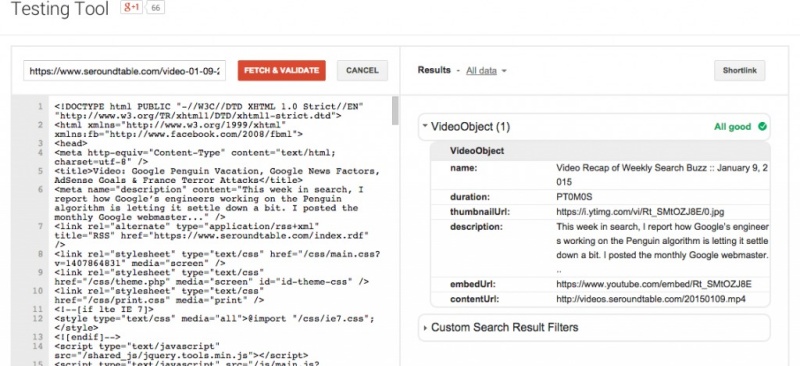800x366 pixels.
Task: Click the Cancel button
Action: [x=362, y=70]
